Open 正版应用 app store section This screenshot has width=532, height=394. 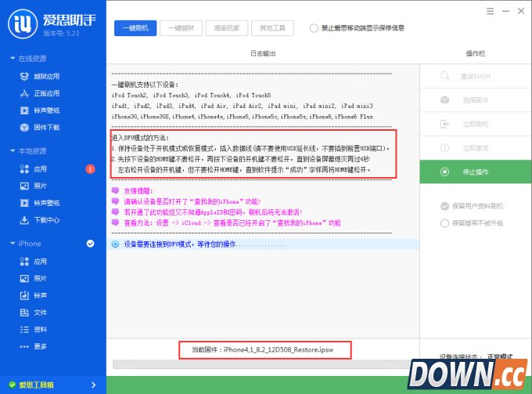coord(46,93)
